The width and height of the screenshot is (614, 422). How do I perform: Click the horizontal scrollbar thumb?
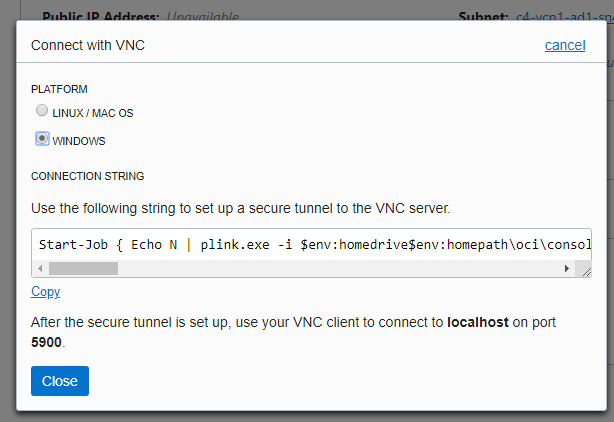tap(83, 268)
